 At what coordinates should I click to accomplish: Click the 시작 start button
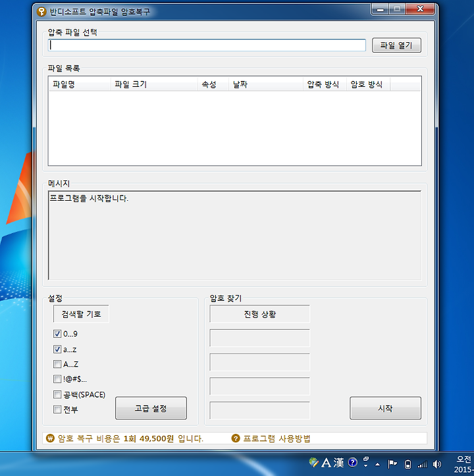point(385,408)
